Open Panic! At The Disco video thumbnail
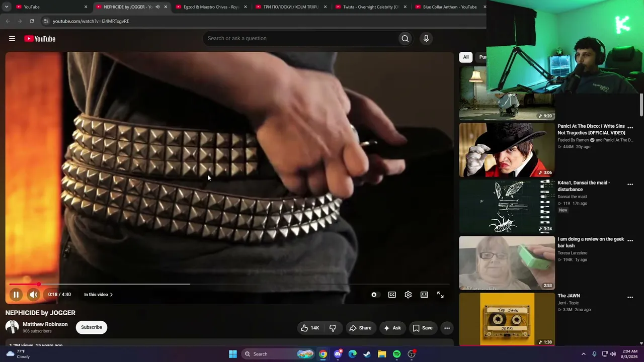This screenshot has width=644, height=362. point(507,150)
